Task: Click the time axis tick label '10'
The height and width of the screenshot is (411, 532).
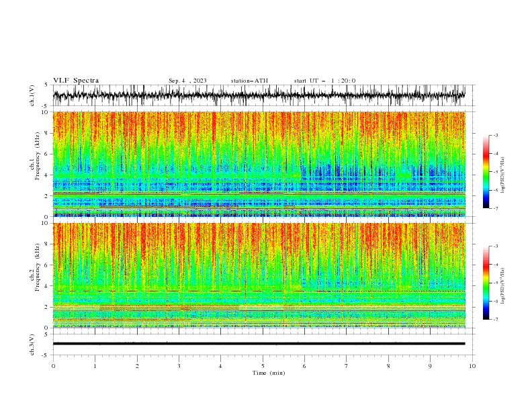Action: [472, 366]
